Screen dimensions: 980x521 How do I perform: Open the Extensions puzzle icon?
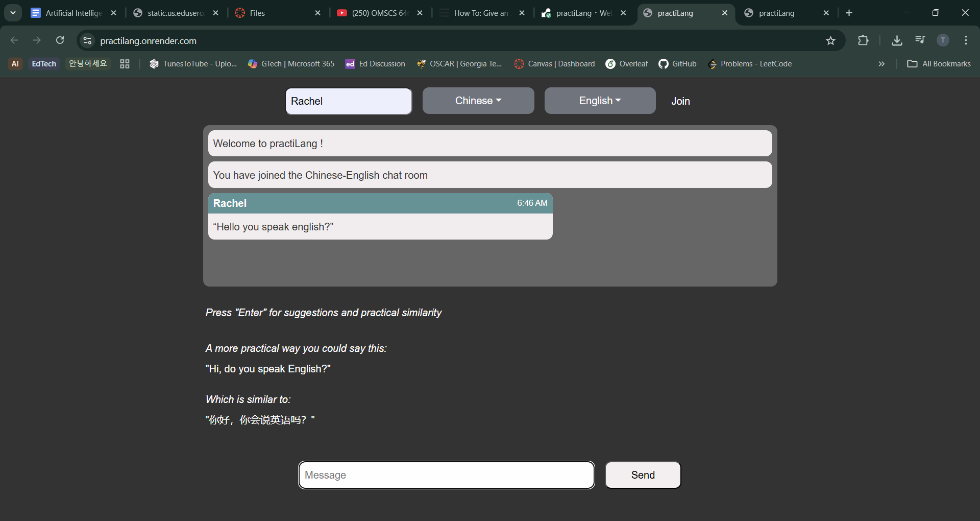tap(863, 40)
